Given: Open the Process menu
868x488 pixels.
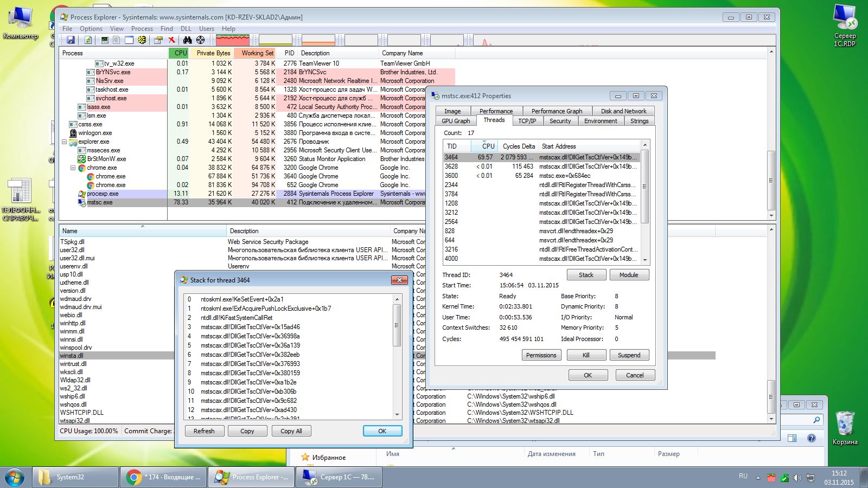Looking at the screenshot, I should tap(142, 29).
